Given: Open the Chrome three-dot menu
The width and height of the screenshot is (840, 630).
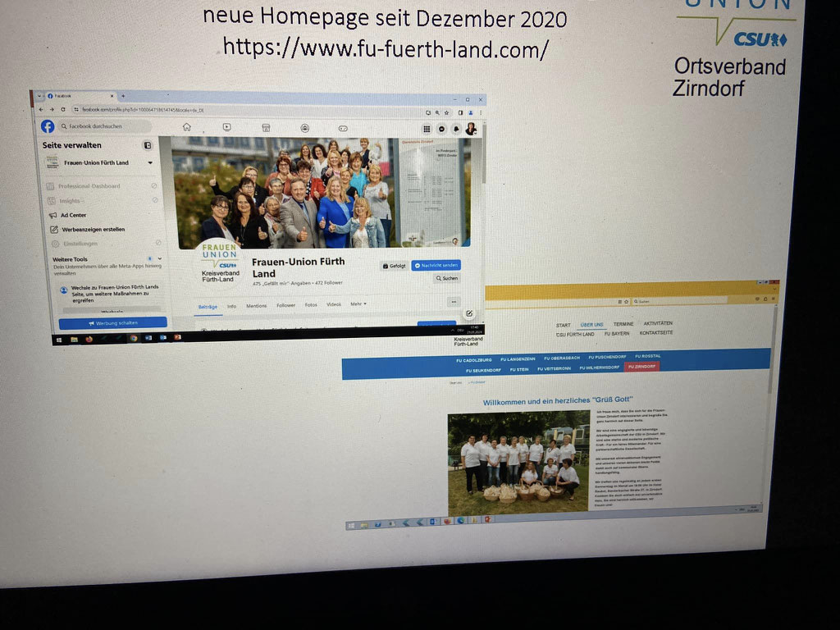Looking at the screenshot, I should coord(481,112).
